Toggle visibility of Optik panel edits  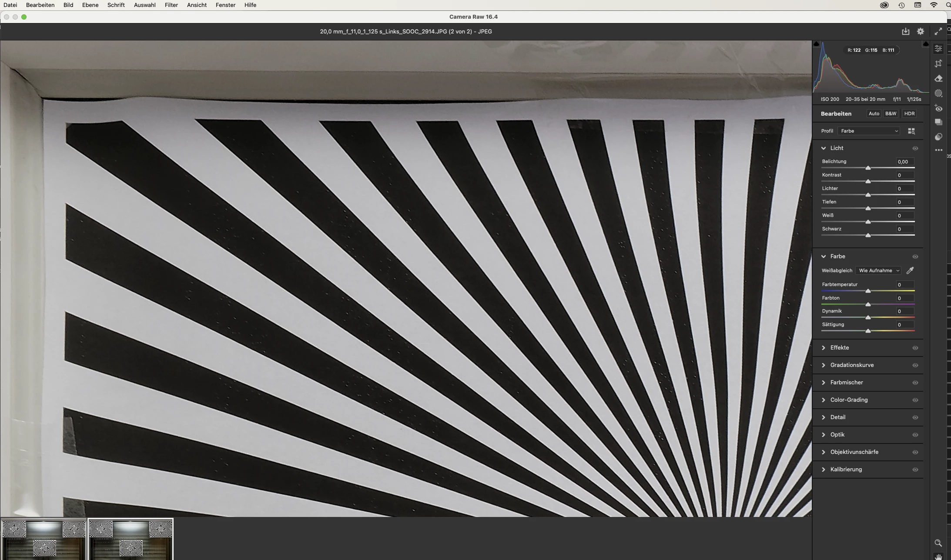915,435
